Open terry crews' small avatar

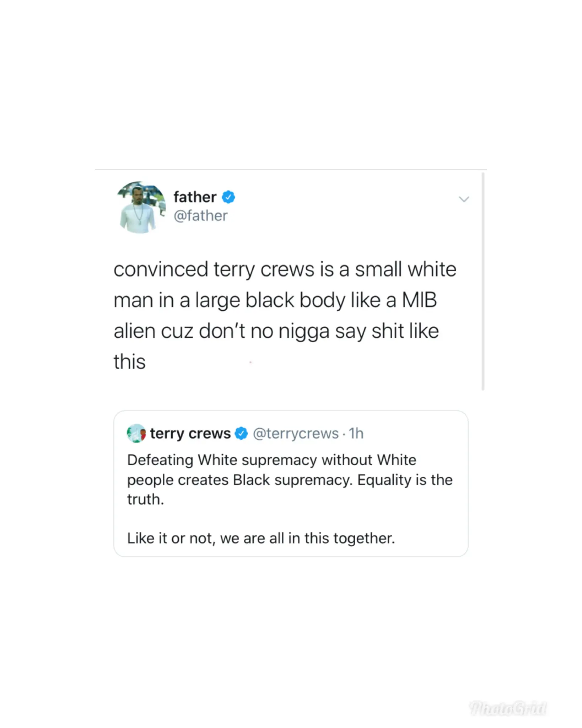tap(136, 433)
